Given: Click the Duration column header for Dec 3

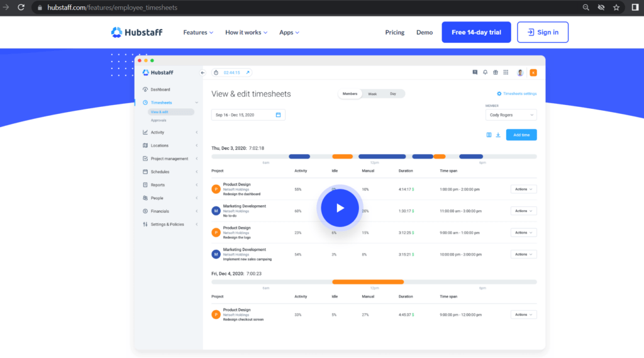Looking at the screenshot, I should pyautogui.click(x=406, y=171).
